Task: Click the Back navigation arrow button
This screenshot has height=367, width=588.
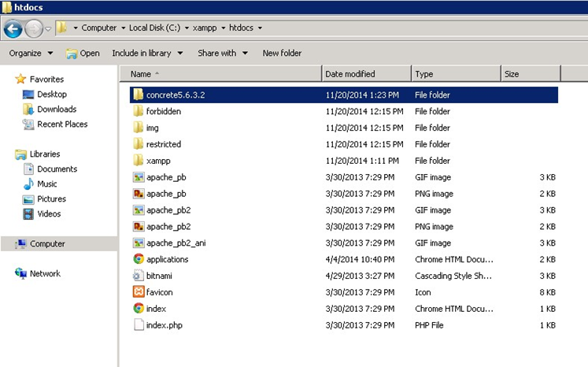Action: (13, 28)
